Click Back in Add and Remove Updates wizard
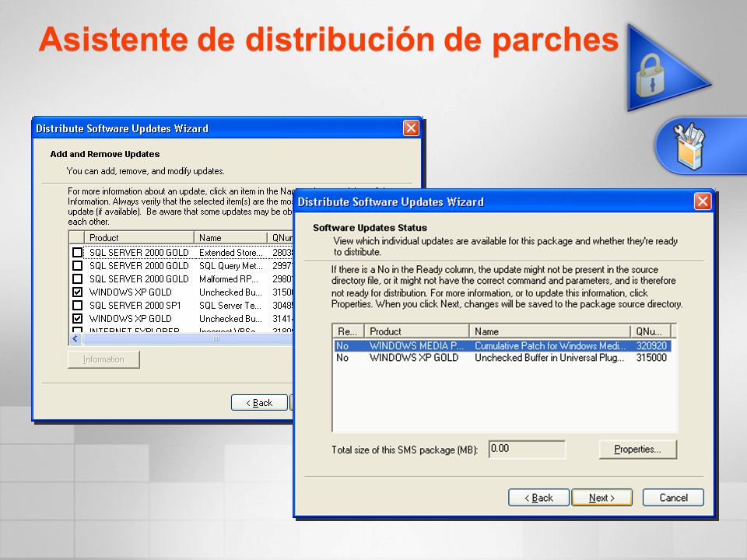The height and width of the screenshot is (560, 747). point(259,403)
